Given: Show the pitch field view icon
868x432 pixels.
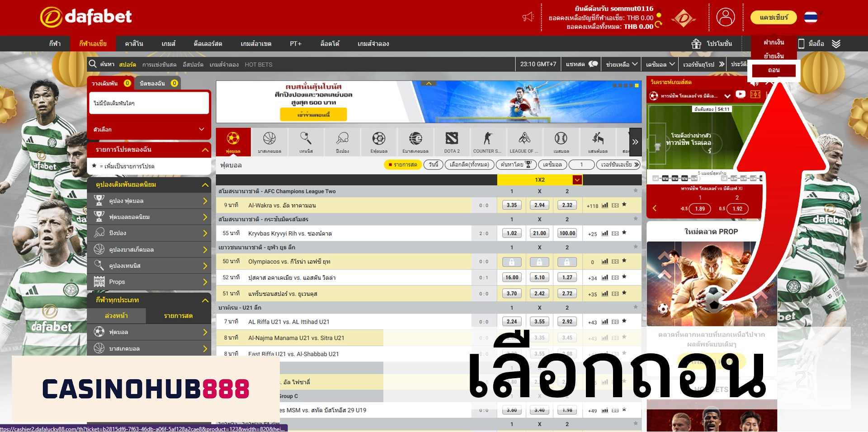Looking at the screenshot, I should pos(755,94).
